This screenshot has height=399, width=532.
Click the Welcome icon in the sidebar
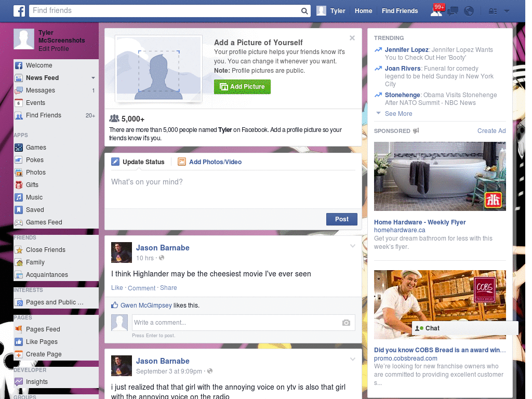click(19, 65)
